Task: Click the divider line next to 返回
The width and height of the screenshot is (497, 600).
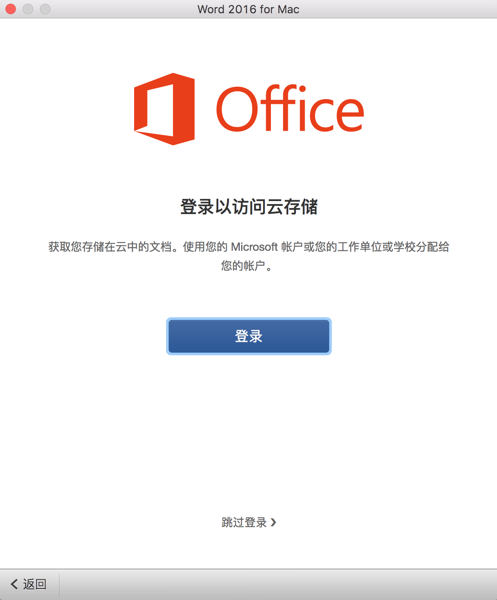Action: coord(59,585)
